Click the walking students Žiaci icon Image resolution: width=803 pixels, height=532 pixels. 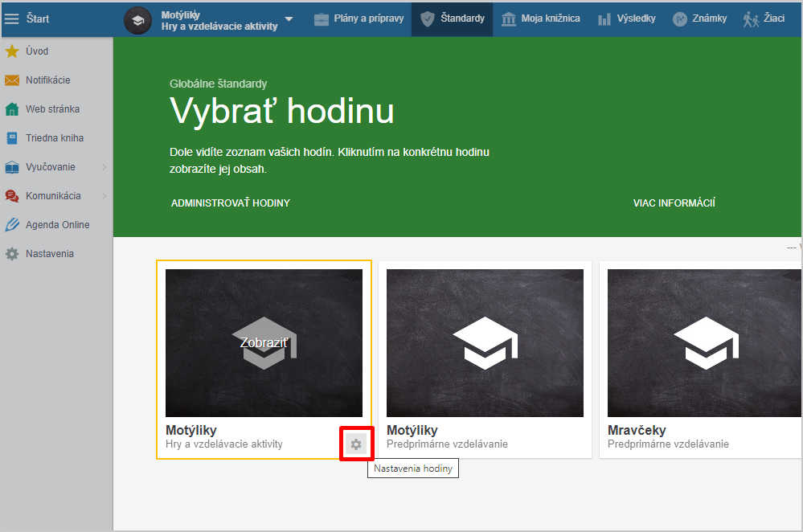pos(751,19)
